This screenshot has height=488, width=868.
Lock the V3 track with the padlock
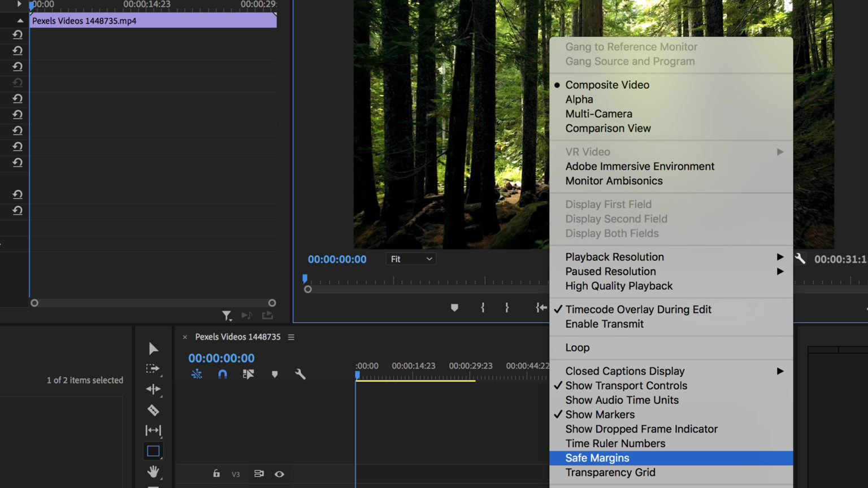coord(215,474)
